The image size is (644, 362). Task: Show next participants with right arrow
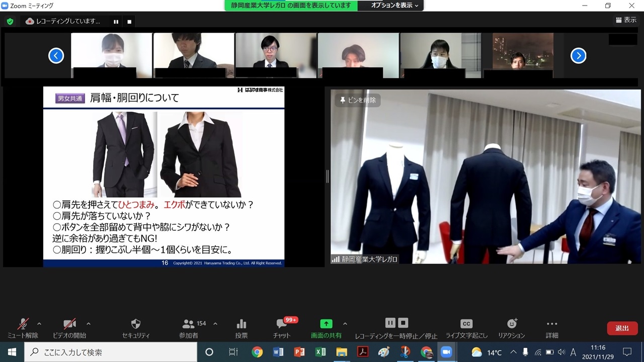tap(579, 55)
